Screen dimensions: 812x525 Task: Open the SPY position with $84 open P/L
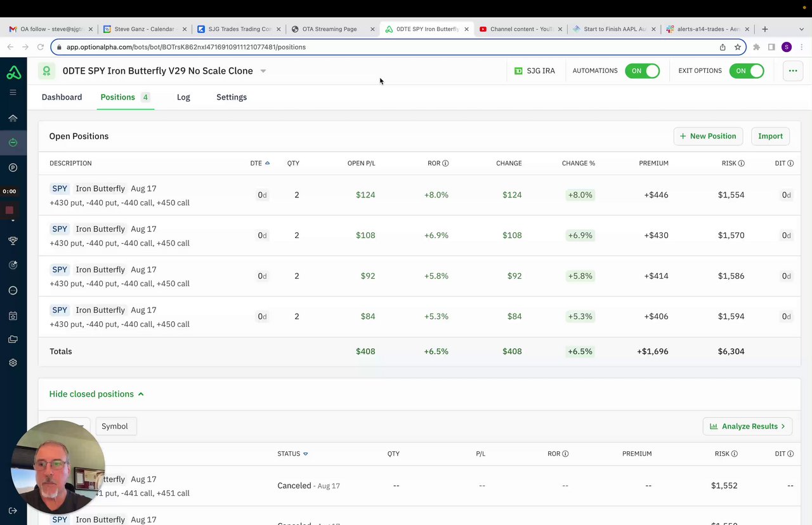[x=419, y=317]
